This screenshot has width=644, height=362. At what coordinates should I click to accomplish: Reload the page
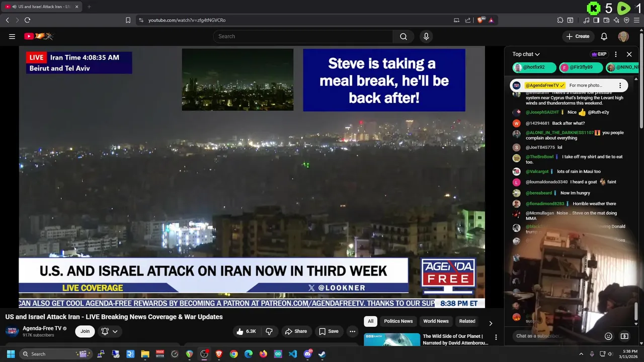27,20
